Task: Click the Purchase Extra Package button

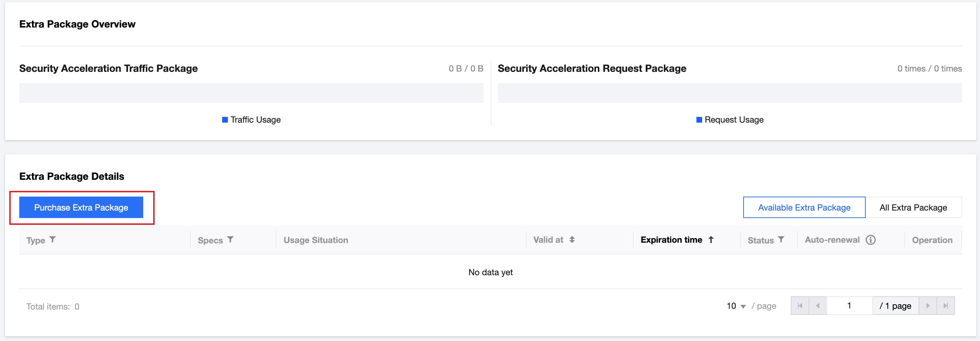Action: pos(81,207)
